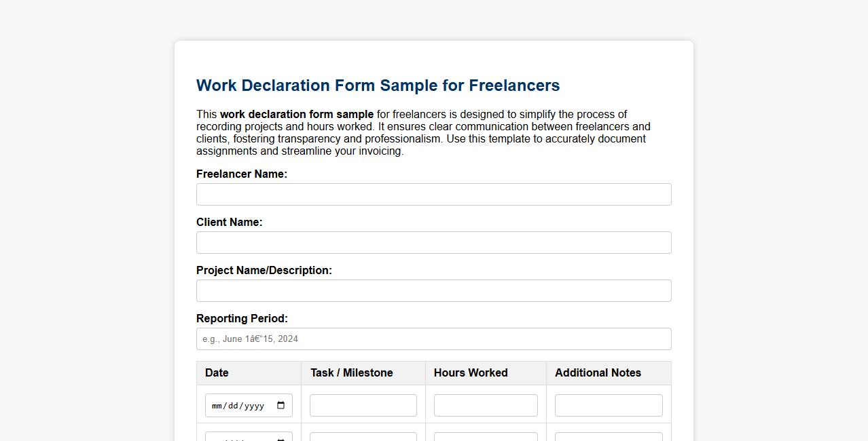Click the Work Declaration Form Sample heading
The width and height of the screenshot is (868, 441).
[x=378, y=85]
